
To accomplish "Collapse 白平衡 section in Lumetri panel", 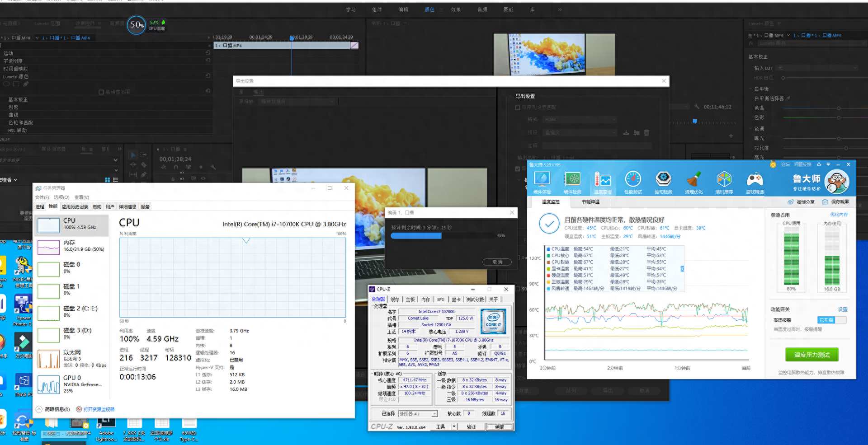I will (750, 89).
